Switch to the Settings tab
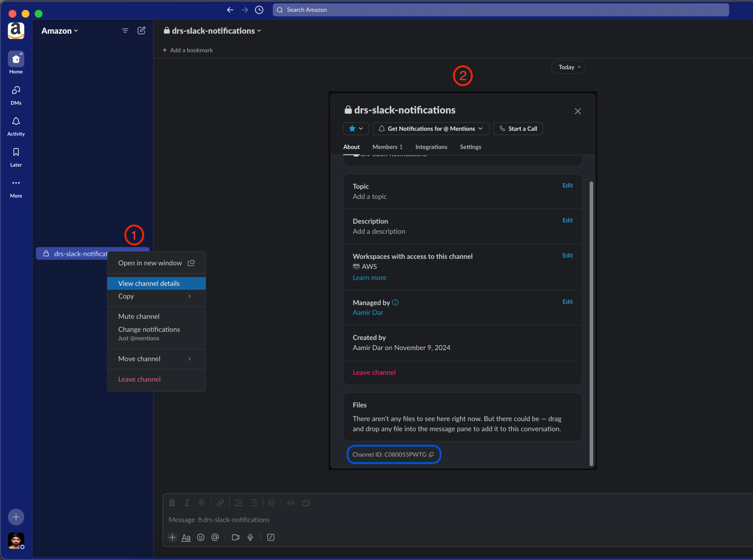 [470, 147]
